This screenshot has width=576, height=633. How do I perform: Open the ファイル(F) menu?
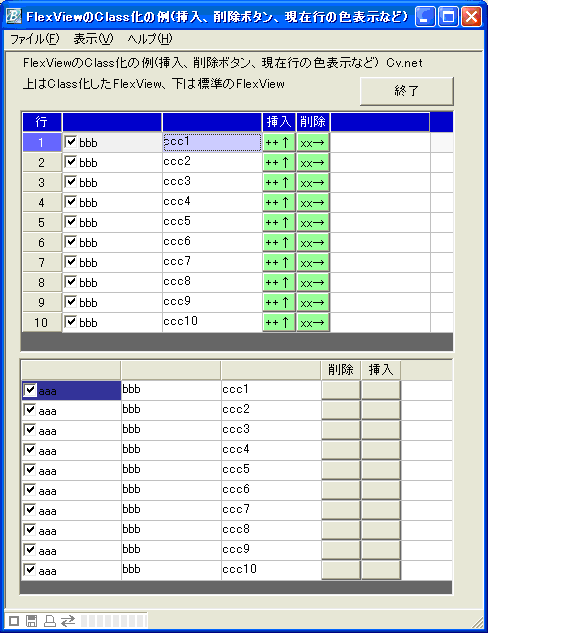coord(35,39)
